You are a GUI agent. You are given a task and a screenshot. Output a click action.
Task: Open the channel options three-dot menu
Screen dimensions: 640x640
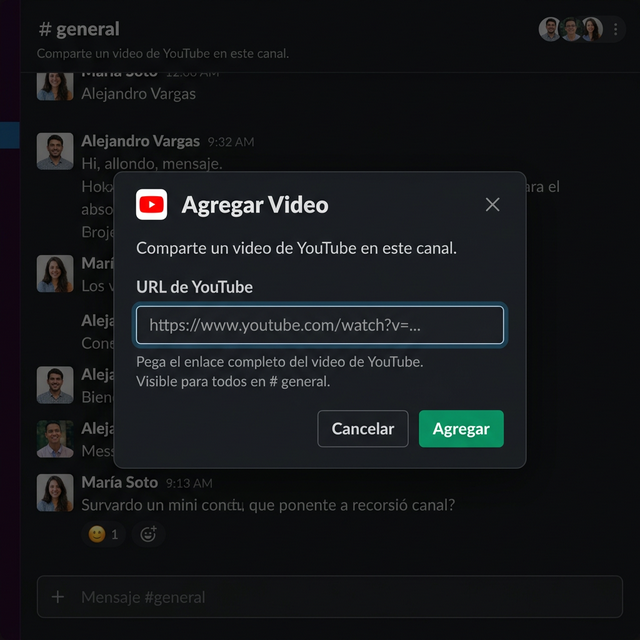tap(615, 29)
